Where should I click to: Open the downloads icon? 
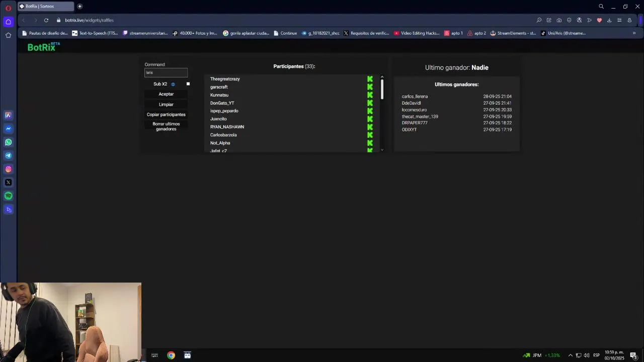pos(609,20)
